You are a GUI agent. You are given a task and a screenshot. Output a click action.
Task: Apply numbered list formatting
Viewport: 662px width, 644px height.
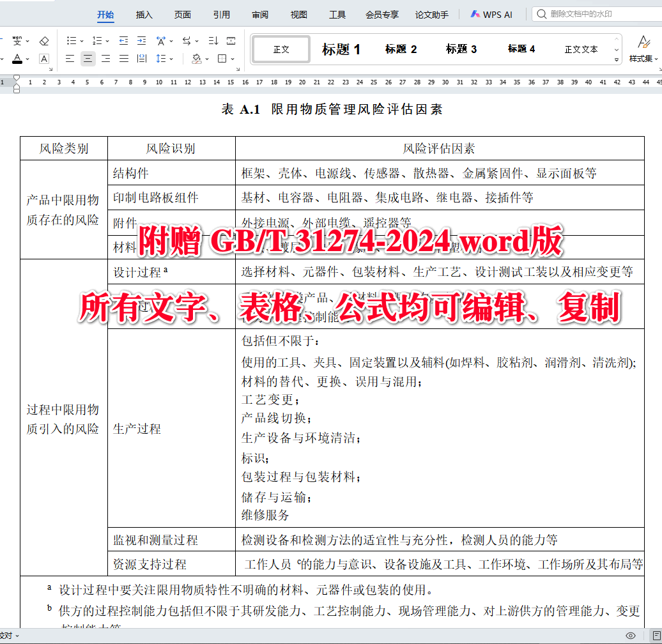pos(97,41)
